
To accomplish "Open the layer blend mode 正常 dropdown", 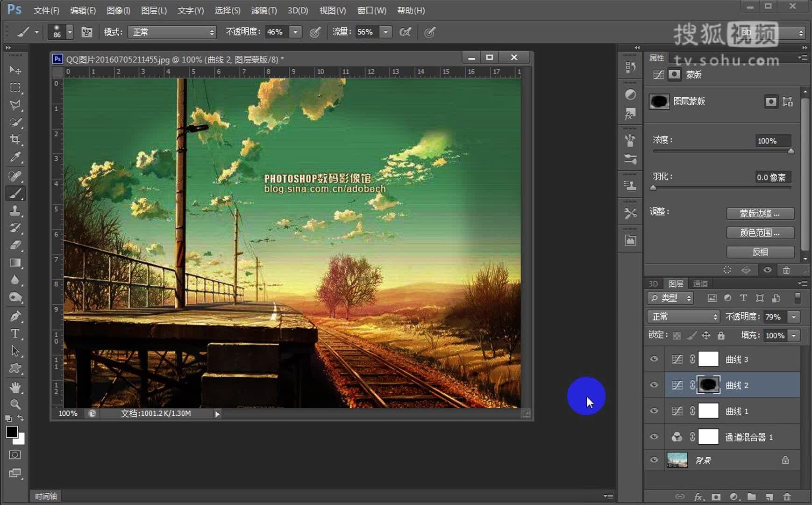I will tap(683, 317).
